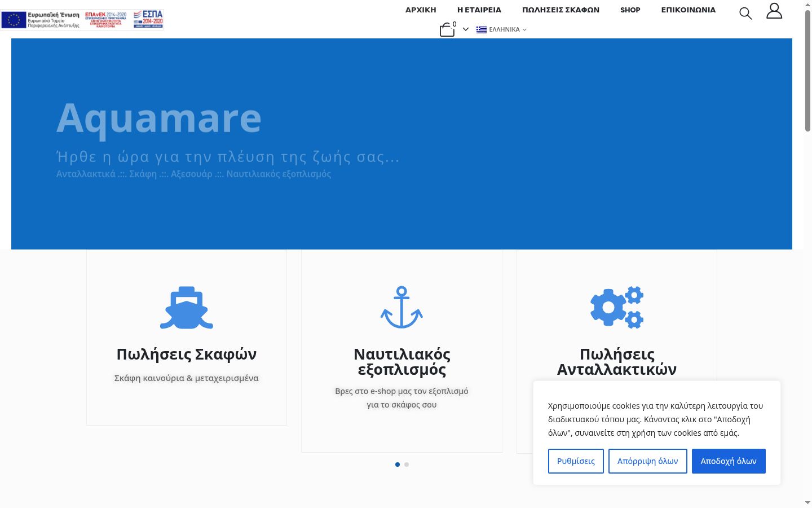Screen dimensions: 812x508
Task: Click the boat icon above Πωλήσεις Σκαφών
Action: click(187, 308)
